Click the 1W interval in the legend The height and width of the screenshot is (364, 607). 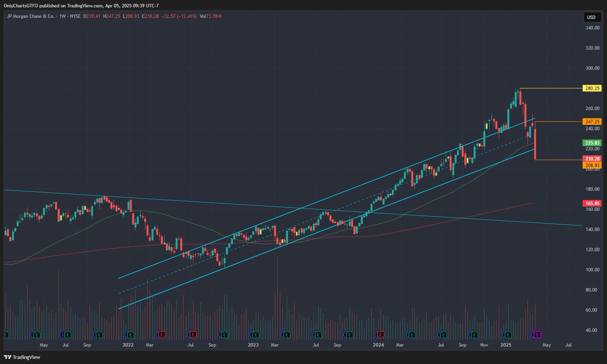pyautogui.click(x=63, y=17)
